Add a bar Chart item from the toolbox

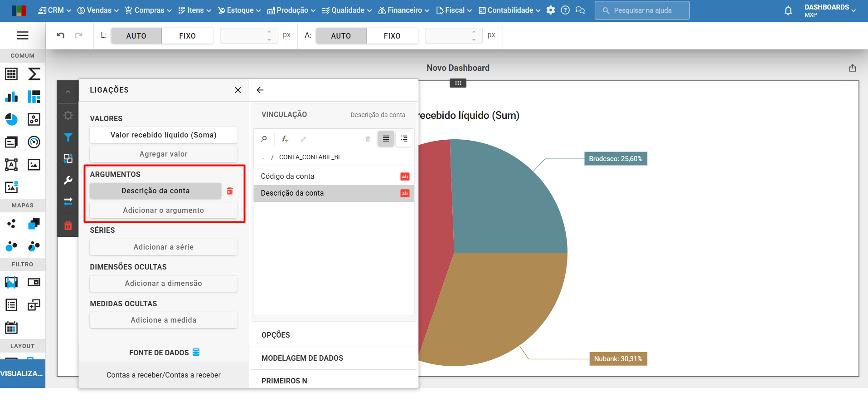[x=11, y=97]
